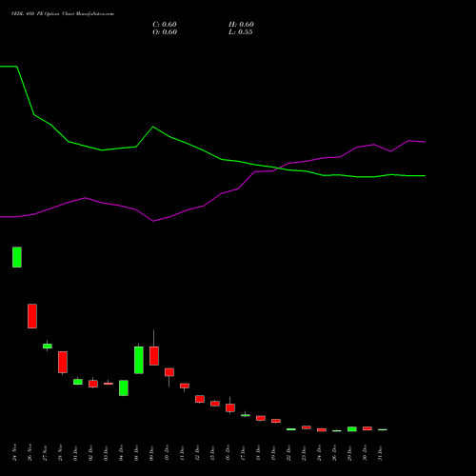Select the close value C: 0.60

165,25
